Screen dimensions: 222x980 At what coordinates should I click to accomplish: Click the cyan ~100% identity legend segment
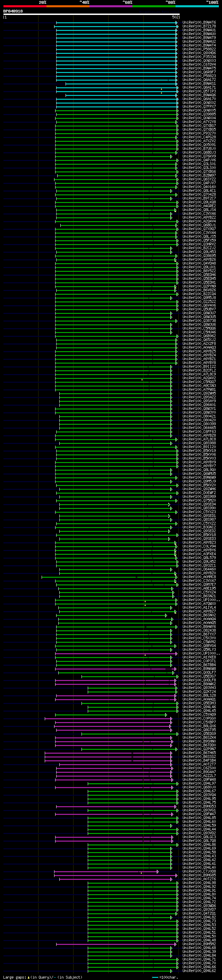[197, 7]
